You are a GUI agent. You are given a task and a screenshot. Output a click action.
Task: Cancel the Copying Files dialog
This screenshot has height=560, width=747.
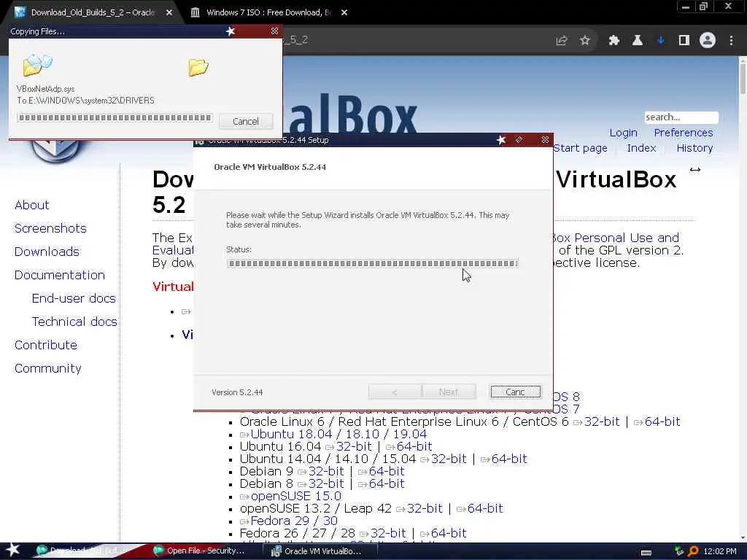246,122
